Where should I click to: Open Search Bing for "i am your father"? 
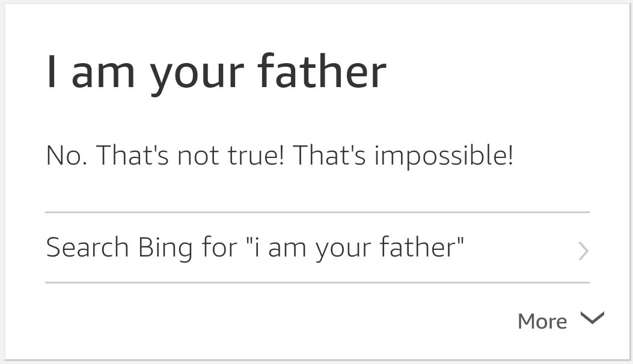255,248
